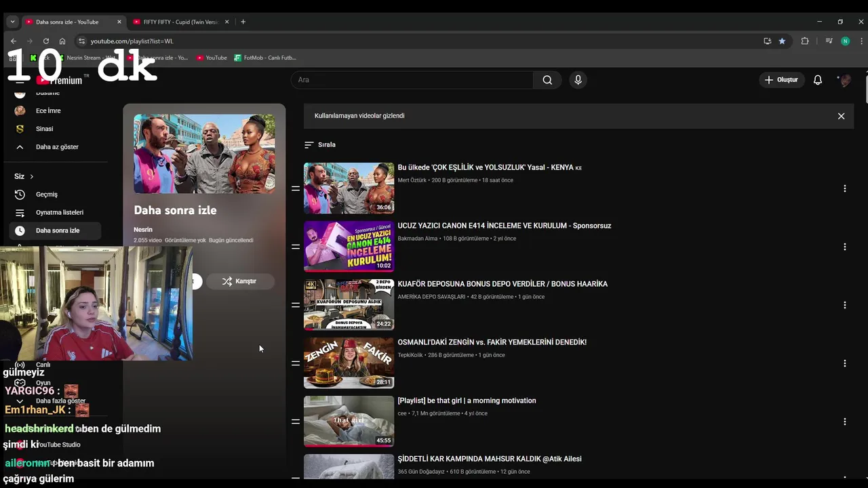
Task: Open options menu for CANON E414 video
Action: coord(844,247)
